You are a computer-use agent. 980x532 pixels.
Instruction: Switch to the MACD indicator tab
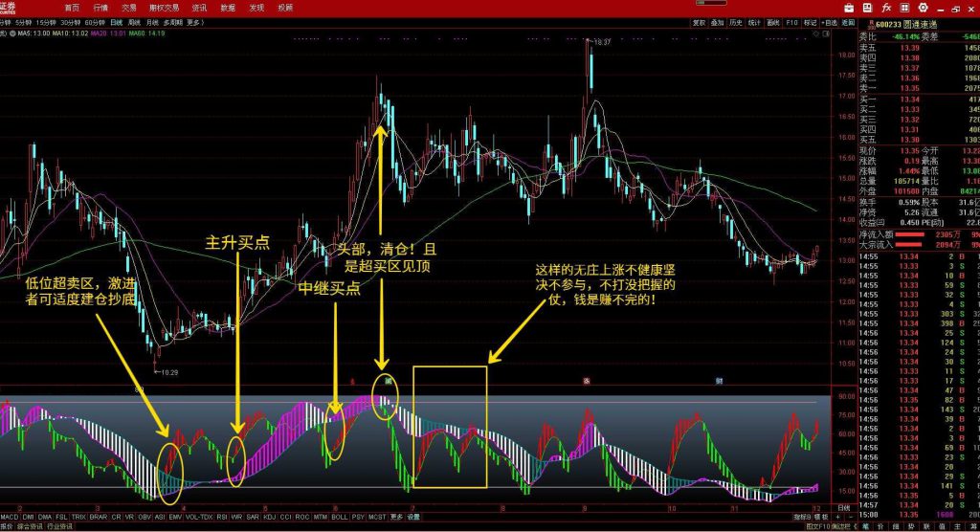[11, 517]
